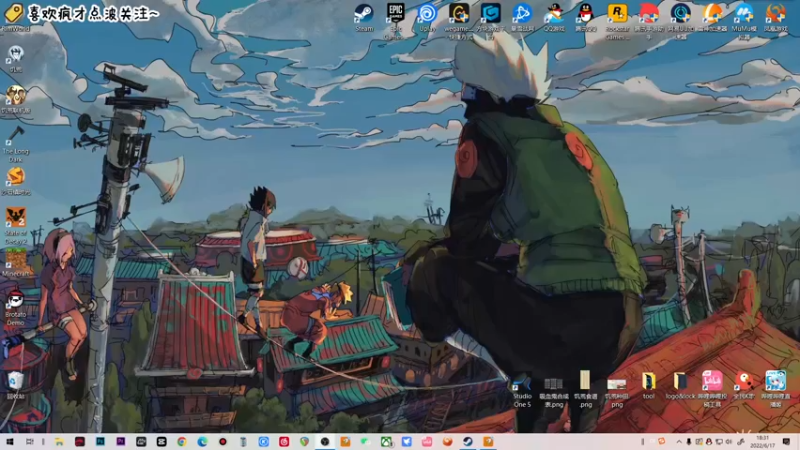800x450 pixels.
Task: Open Task View on the taskbar
Action: [30, 442]
